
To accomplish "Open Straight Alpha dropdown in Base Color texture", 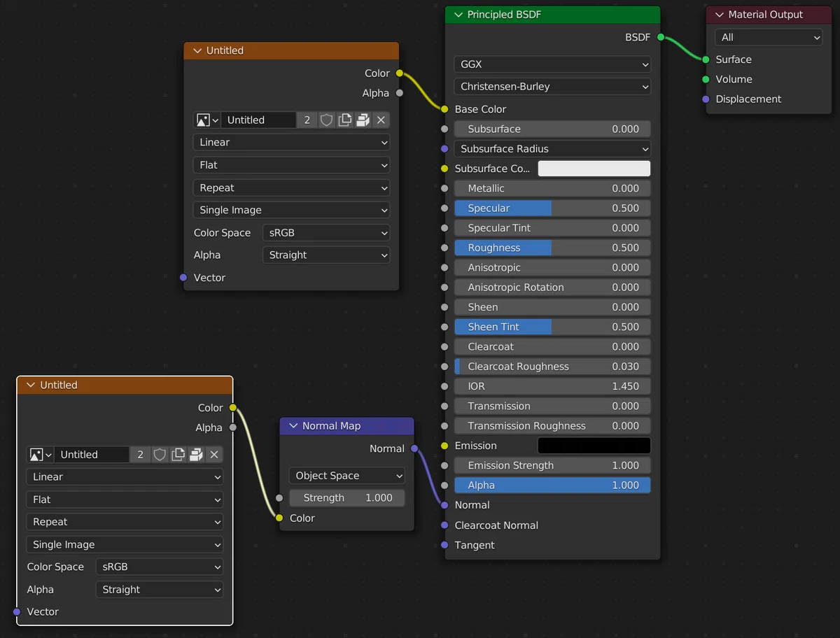I will tap(326, 255).
